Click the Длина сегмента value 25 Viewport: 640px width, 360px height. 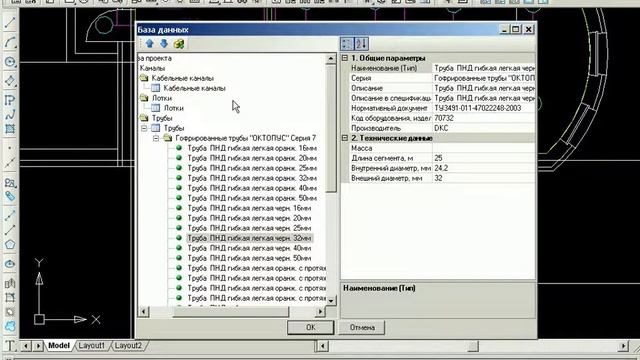[484, 158]
